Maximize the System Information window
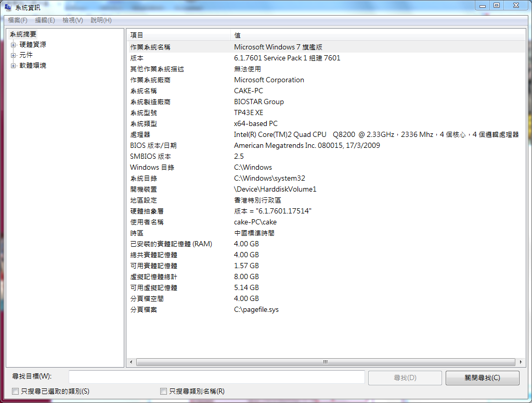Image resolution: width=532 pixels, height=403 pixels. tap(497, 5)
